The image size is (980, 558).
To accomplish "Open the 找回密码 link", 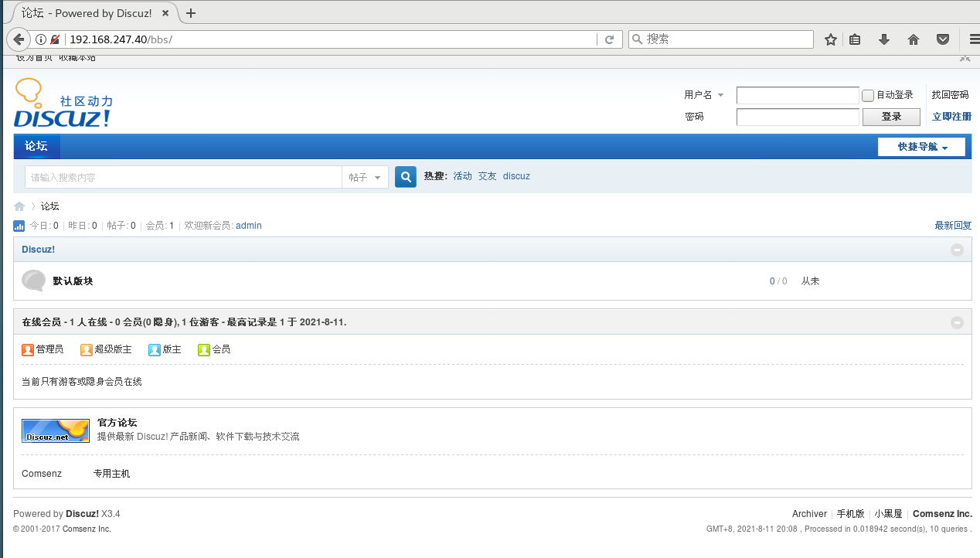I will click(950, 95).
